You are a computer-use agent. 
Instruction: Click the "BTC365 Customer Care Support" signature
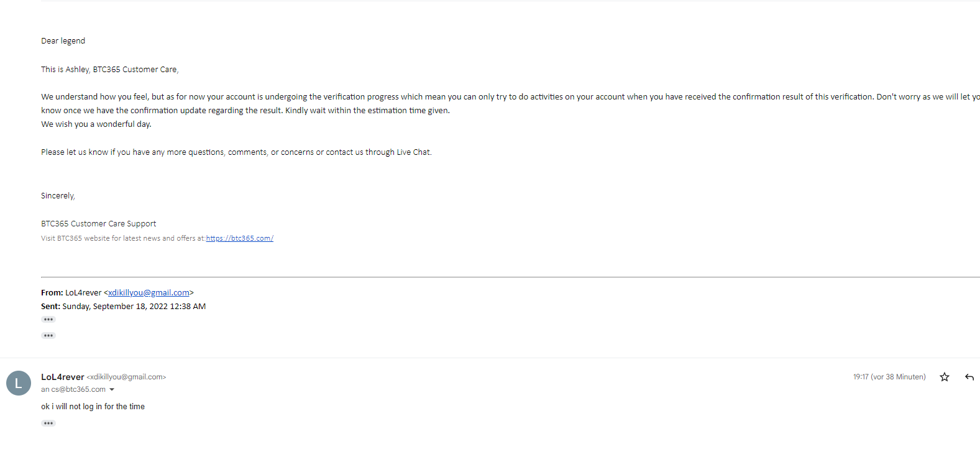tap(98, 224)
